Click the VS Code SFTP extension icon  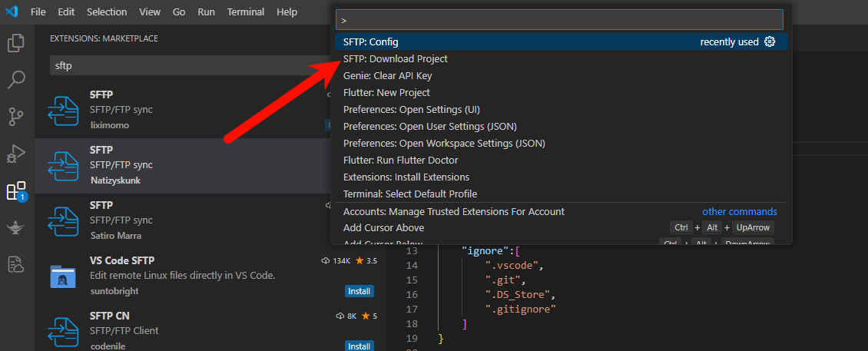[62, 276]
